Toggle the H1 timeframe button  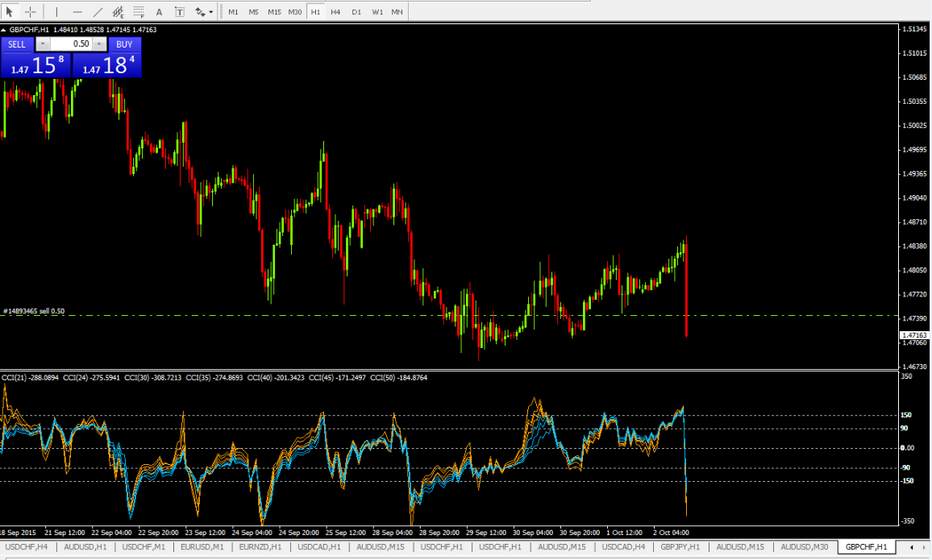(x=315, y=12)
